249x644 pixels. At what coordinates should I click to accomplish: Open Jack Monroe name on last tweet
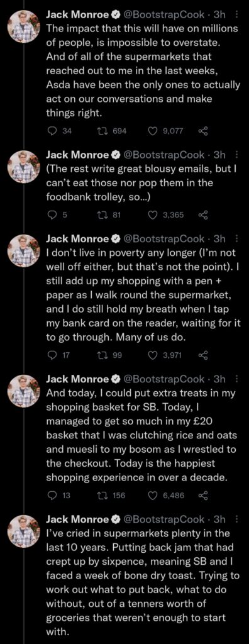(x=77, y=519)
